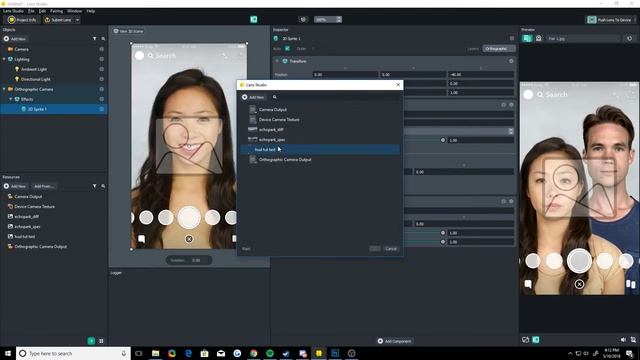Collapse the Orthographic Camera group
This screenshot has height=360, width=640.
[4, 89]
